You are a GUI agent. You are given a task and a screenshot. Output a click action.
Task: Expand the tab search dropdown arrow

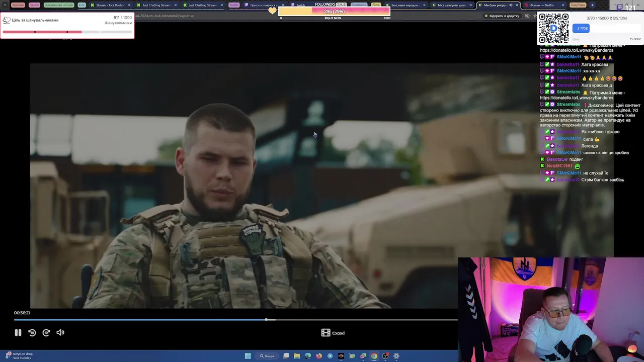(x=5, y=5)
